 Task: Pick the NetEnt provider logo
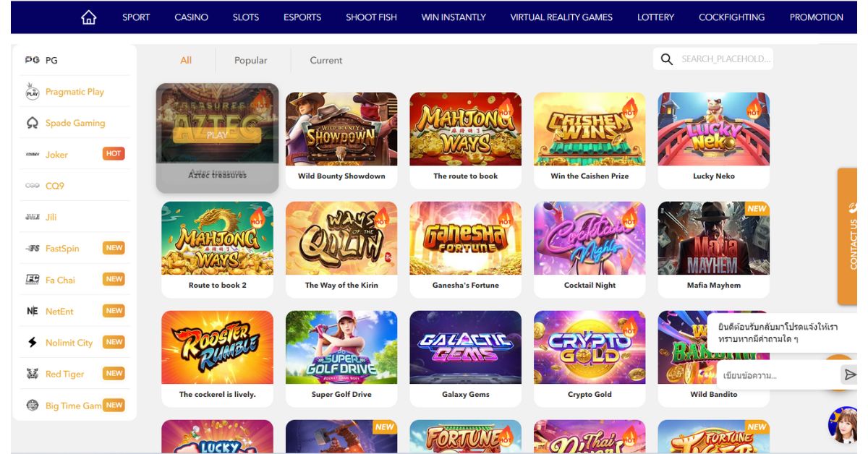(33, 311)
